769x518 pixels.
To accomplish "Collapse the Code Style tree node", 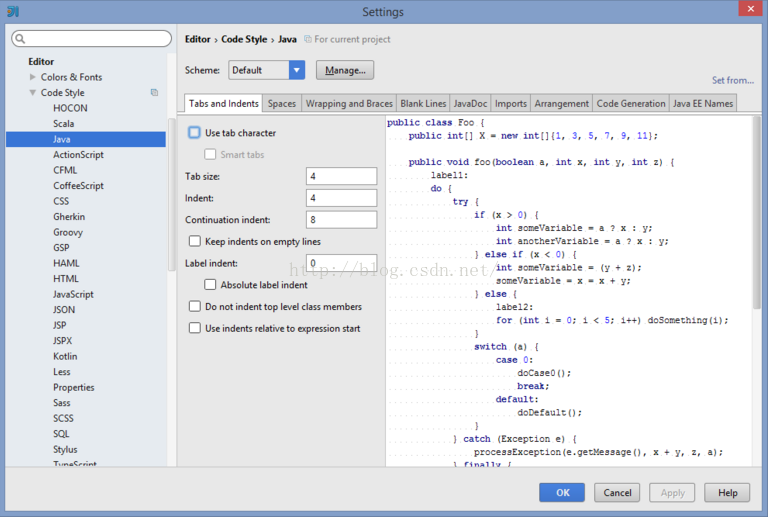I will pos(32,92).
